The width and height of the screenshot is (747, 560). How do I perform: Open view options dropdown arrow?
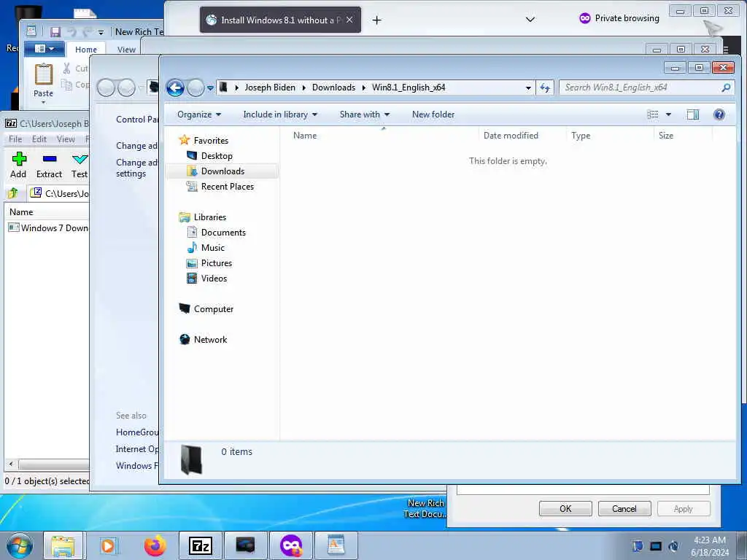[668, 114]
